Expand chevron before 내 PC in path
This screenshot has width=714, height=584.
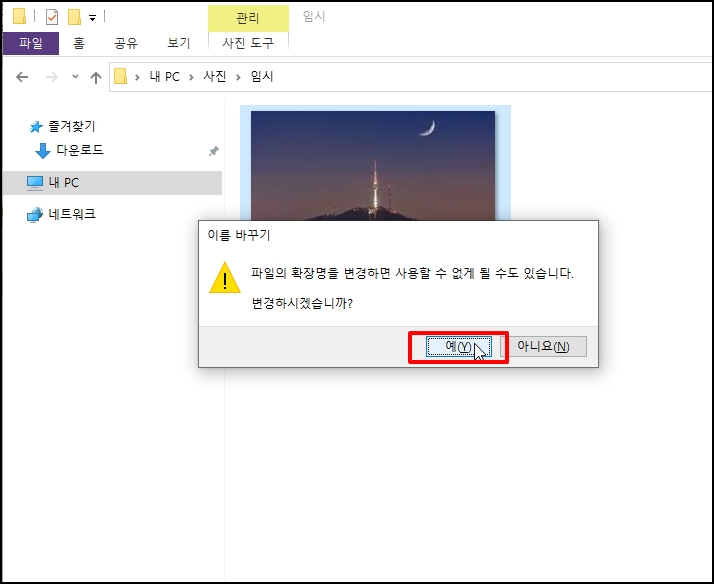pyautogui.click(x=137, y=77)
